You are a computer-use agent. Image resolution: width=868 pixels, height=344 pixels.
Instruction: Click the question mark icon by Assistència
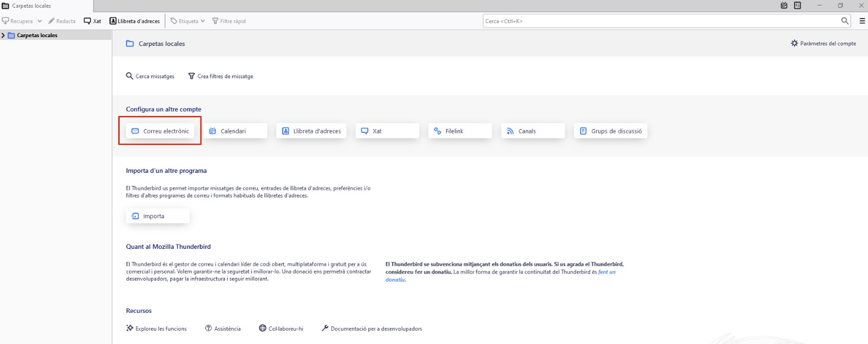[209, 328]
